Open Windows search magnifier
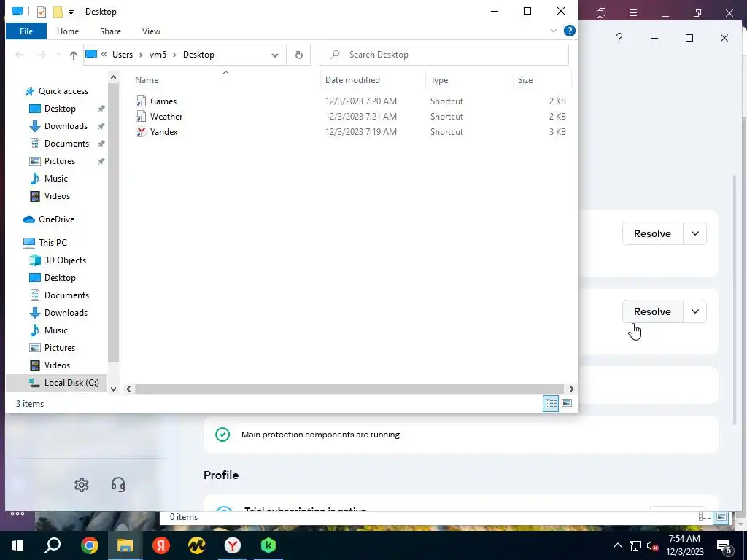This screenshot has width=747, height=560. click(53, 545)
